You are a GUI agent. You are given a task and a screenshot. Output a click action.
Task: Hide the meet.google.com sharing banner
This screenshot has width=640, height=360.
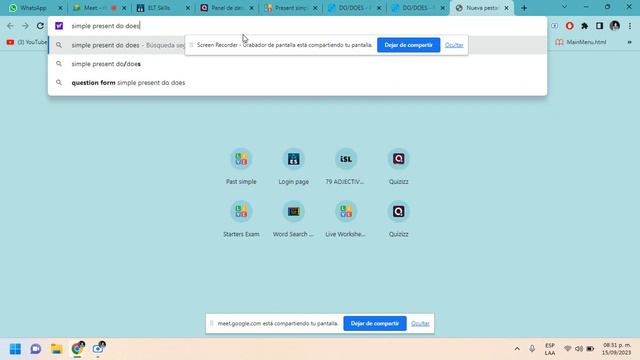coord(420,323)
